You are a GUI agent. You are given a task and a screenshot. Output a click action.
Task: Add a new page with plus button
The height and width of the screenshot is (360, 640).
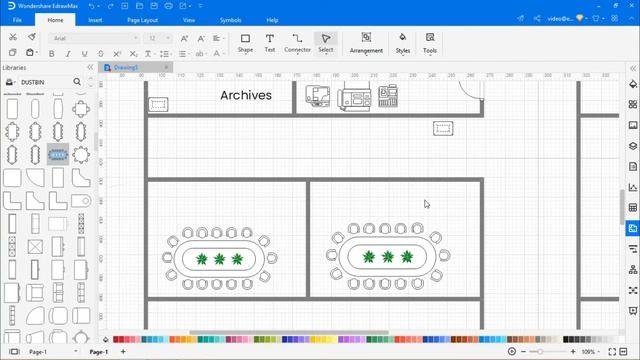[x=123, y=351]
